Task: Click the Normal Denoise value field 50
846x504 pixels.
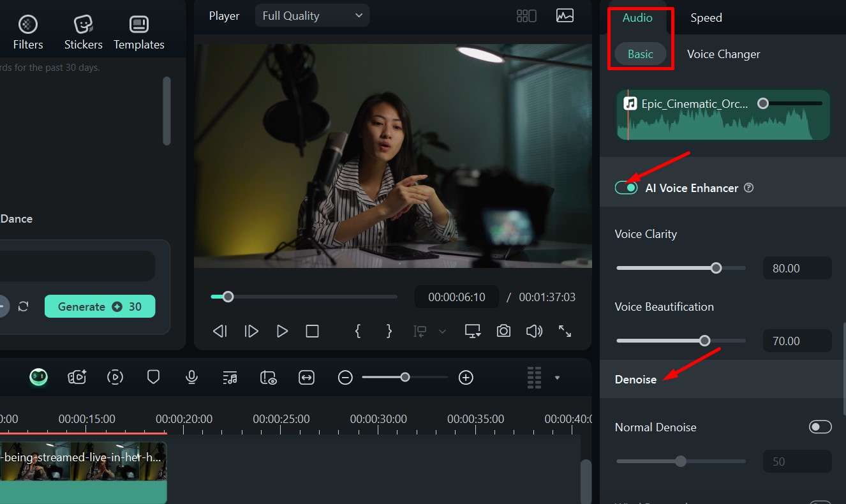Action: (797, 461)
